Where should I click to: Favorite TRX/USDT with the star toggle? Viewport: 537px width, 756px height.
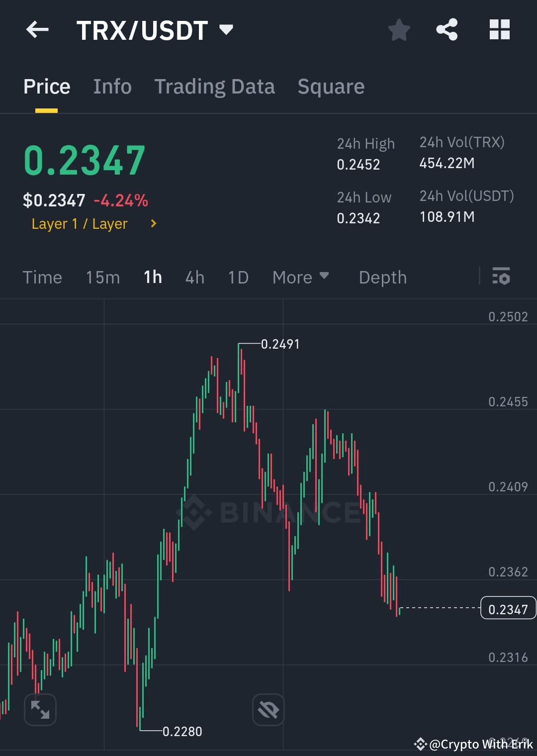click(x=399, y=30)
